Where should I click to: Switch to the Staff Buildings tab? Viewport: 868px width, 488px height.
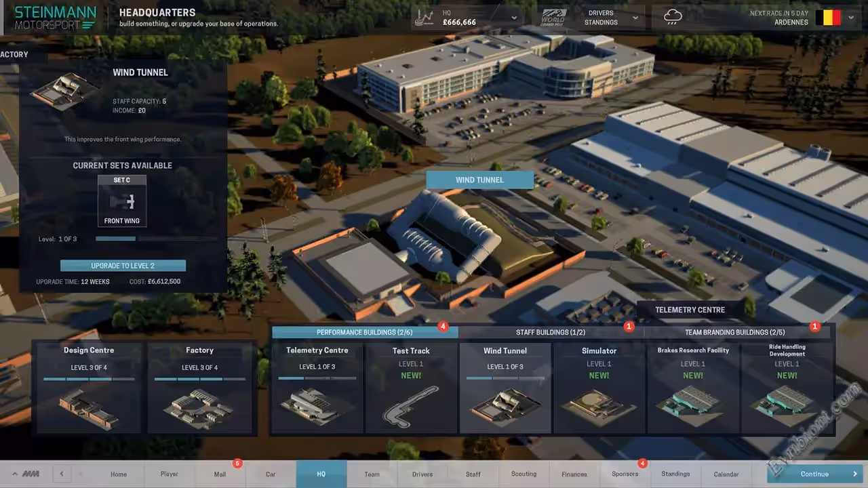(551, 332)
